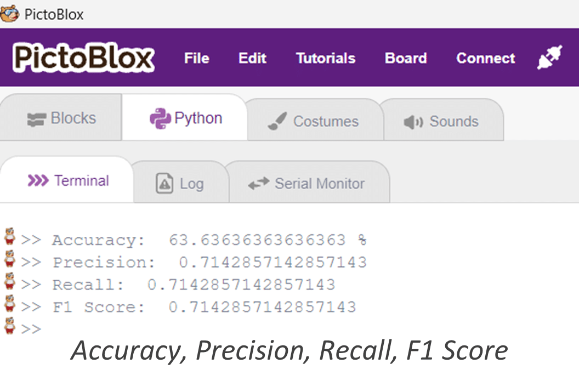Click the Blocks tab icon
579x392 pixels.
(36, 119)
